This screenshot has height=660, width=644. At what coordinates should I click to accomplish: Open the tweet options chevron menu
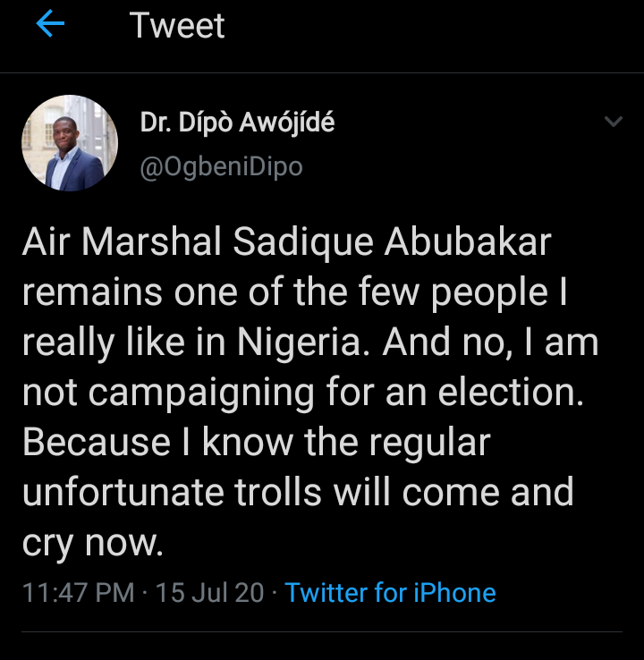(x=613, y=122)
